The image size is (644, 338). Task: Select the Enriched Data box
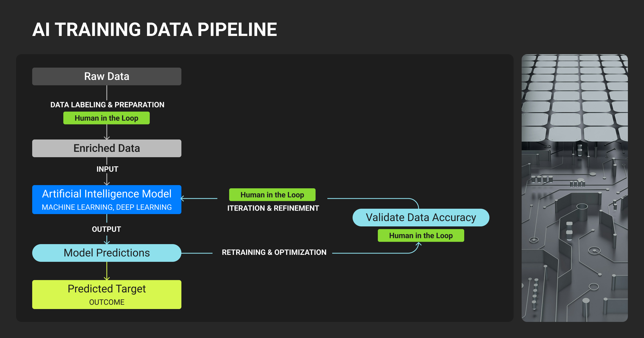pos(107,148)
